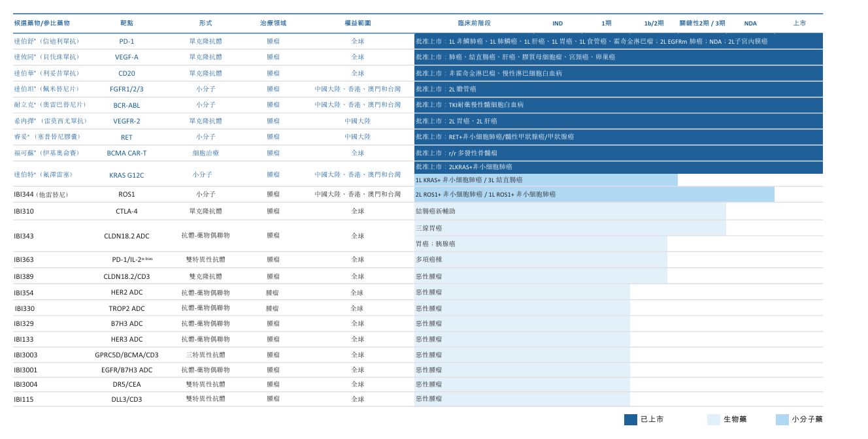Select the 候選藥物/參比藥物 column header
Image resolution: width=868 pixels, height=439 pixels.
click(42, 23)
